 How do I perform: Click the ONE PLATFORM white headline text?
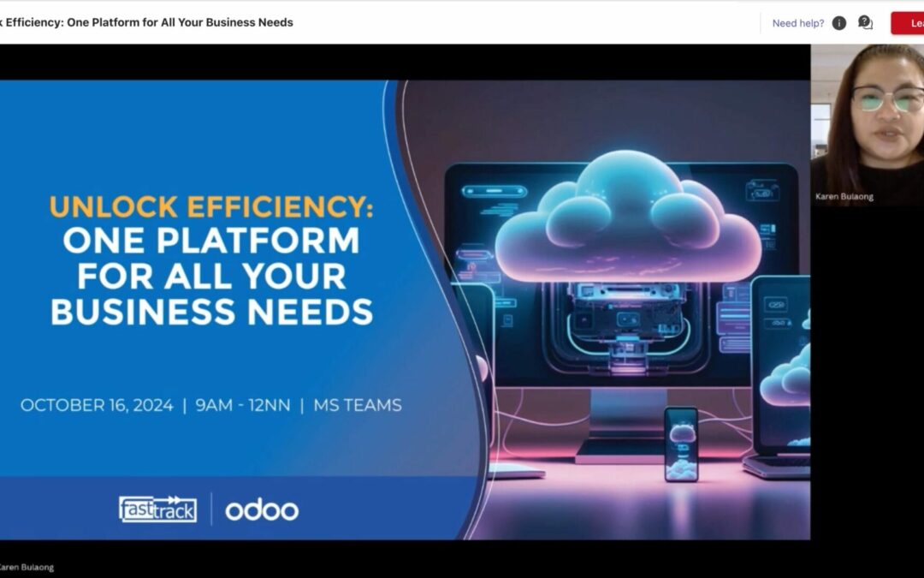click(211, 241)
